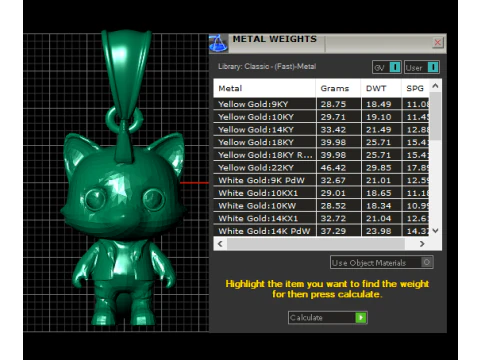480x360 pixels.
Task: Click the horizontal scroll right arrow
Action: (x=422, y=244)
